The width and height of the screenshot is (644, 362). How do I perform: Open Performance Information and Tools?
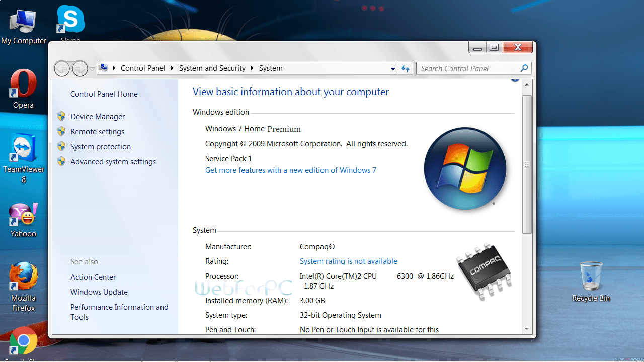pyautogui.click(x=119, y=312)
